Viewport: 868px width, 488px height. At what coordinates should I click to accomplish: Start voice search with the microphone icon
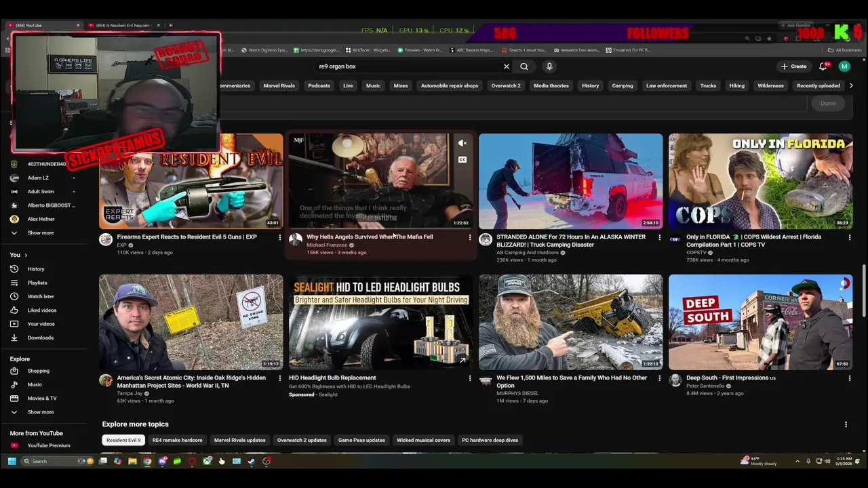coord(549,66)
